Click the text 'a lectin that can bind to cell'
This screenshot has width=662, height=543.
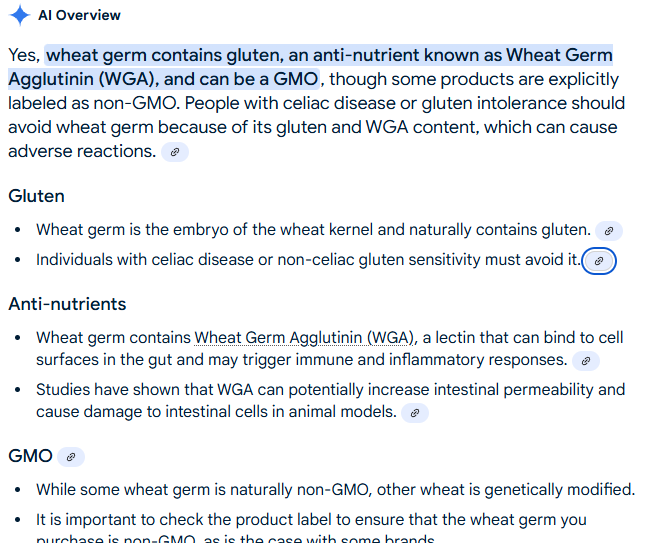pyautogui.click(x=522, y=337)
